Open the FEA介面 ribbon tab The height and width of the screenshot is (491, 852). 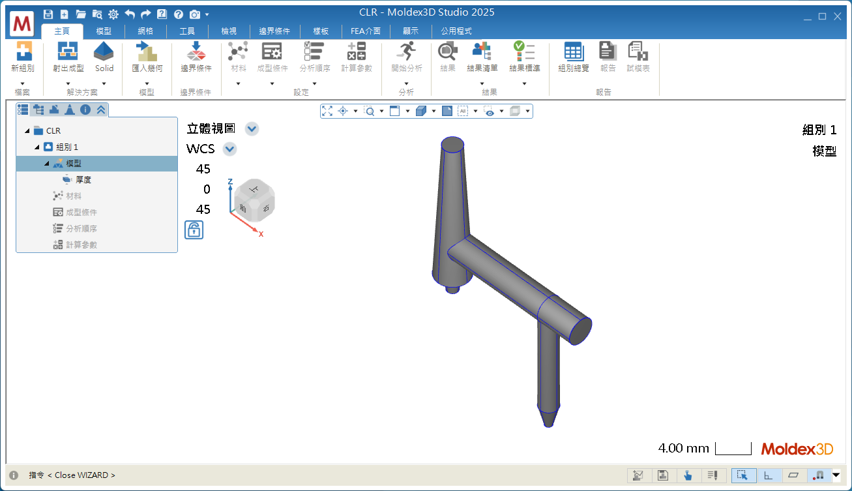pos(365,31)
